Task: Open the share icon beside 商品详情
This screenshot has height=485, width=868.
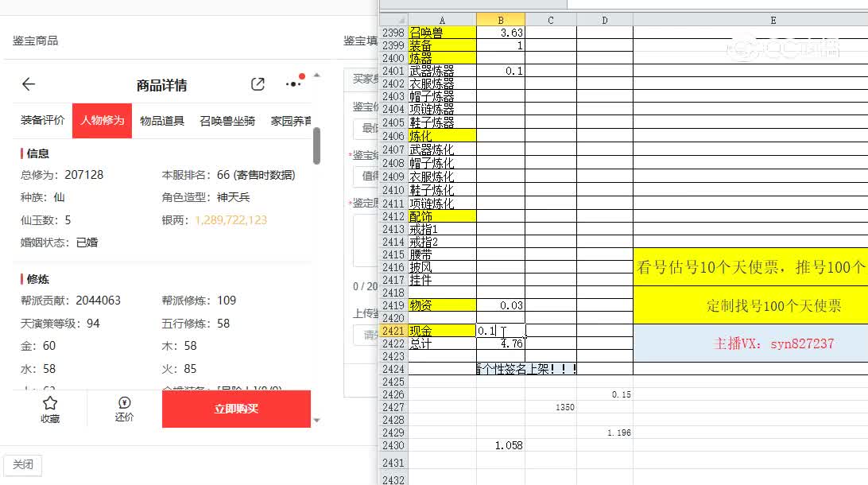Action: (x=258, y=83)
